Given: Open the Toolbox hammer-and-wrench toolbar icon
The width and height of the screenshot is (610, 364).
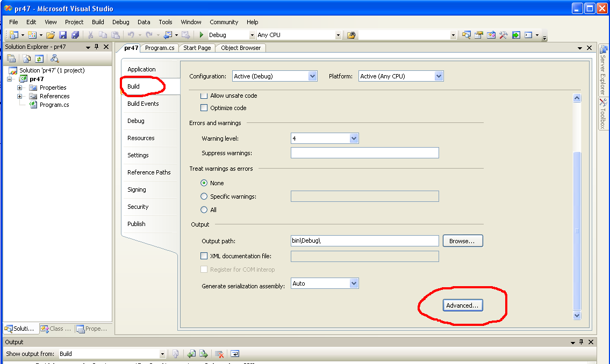Looking at the screenshot, I should click(504, 35).
